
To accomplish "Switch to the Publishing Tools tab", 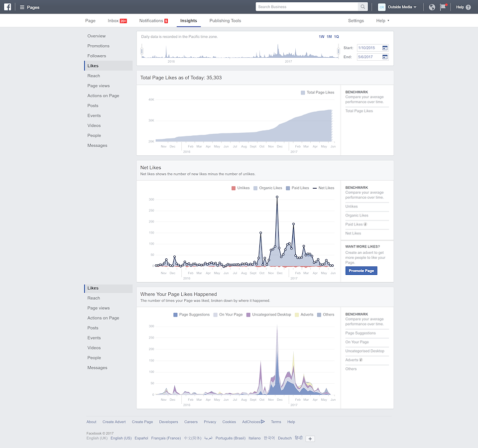I will point(225,21).
